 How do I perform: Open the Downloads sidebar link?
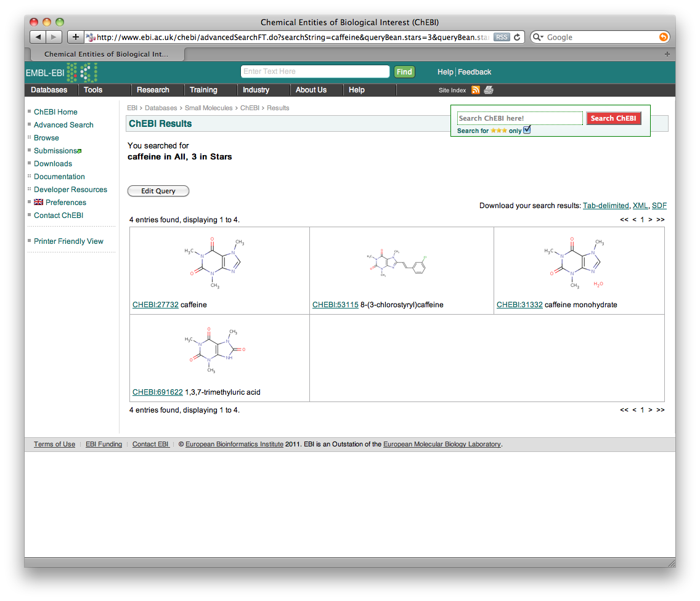tap(52, 164)
